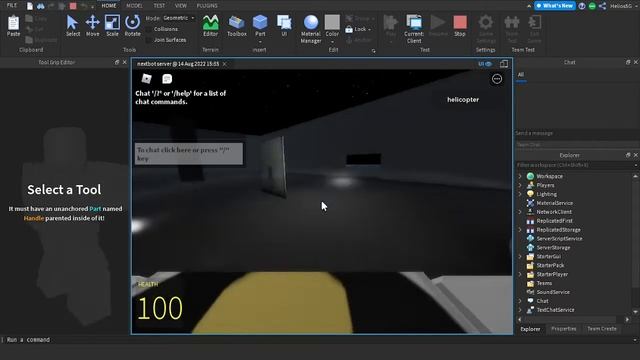This screenshot has height=360, width=640.
Task: Open the Team Create panel tab
Action: click(602, 329)
